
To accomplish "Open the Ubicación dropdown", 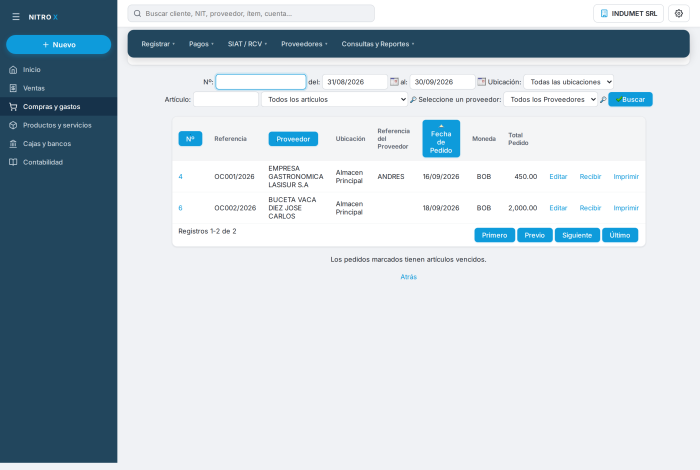I will pyautogui.click(x=568, y=82).
